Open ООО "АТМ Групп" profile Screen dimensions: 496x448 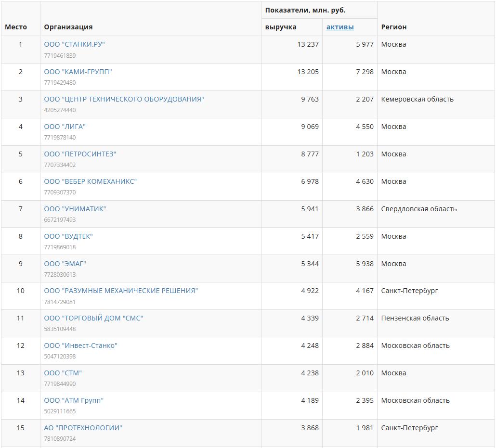point(74,400)
